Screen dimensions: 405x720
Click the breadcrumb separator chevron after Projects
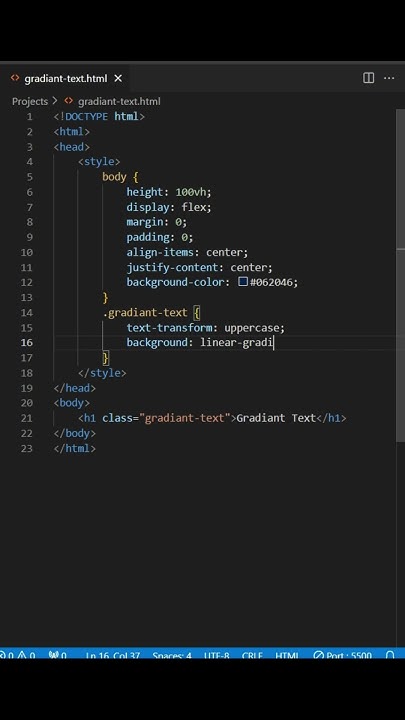pos(55,101)
